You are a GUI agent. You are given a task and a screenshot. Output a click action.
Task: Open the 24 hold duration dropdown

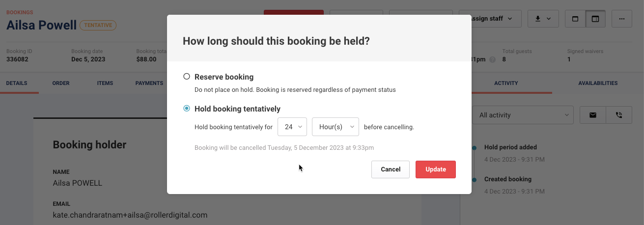click(x=292, y=127)
